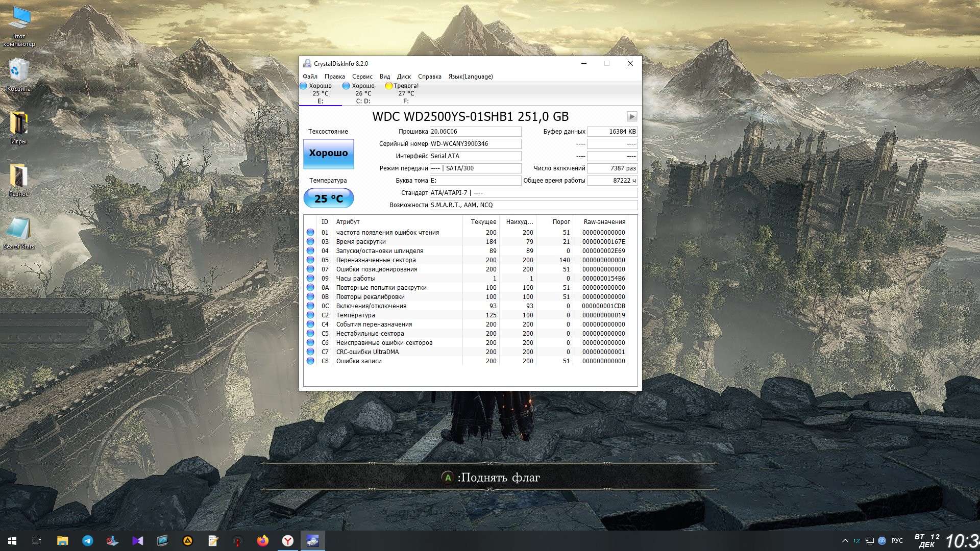Show hidden system tray icons
Viewport: 980px width, 551px height.
(845, 541)
